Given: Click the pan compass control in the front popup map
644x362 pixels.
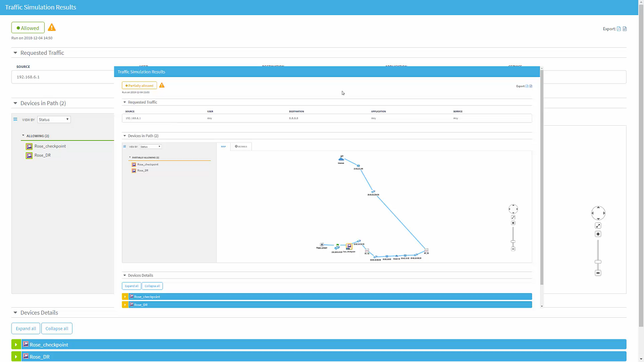Looking at the screenshot, I should pyautogui.click(x=513, y=209).
